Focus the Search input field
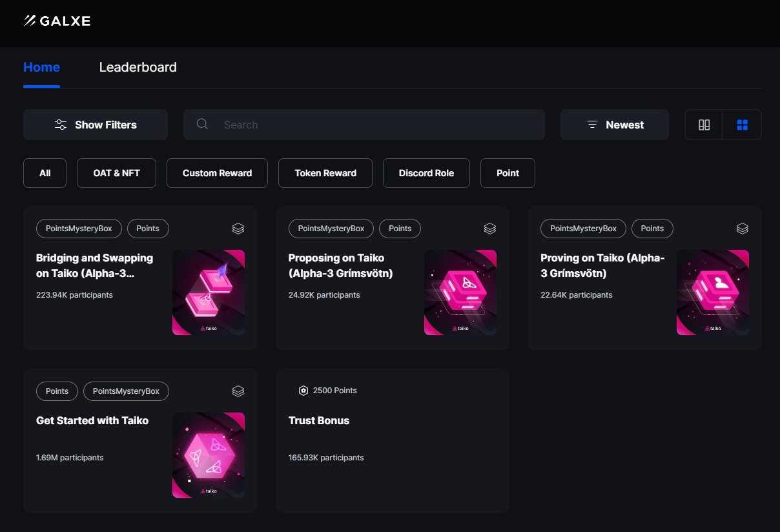Viewport: 780px width, 532px height. click(x=364, y=125)
